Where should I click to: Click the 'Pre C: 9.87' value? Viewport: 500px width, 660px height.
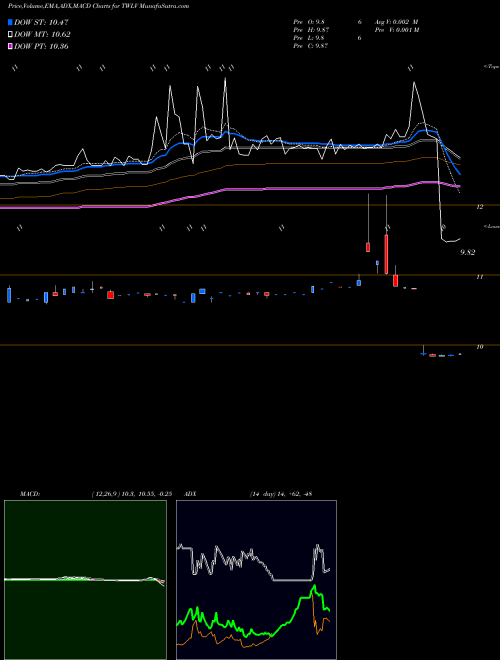[x=311, y=46]
